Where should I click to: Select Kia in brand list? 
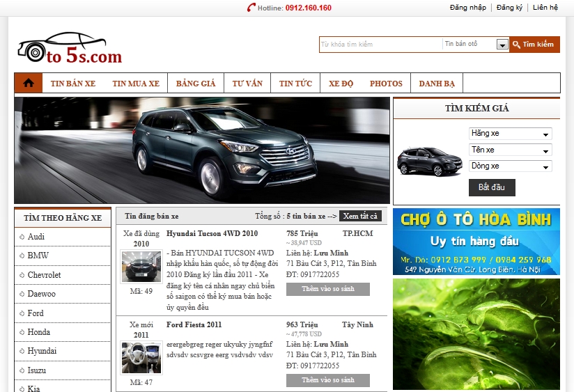(33, 389)
